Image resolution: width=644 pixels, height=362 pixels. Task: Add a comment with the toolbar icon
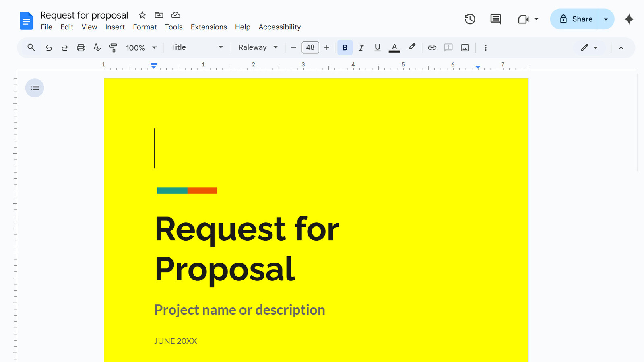[448, 47]
